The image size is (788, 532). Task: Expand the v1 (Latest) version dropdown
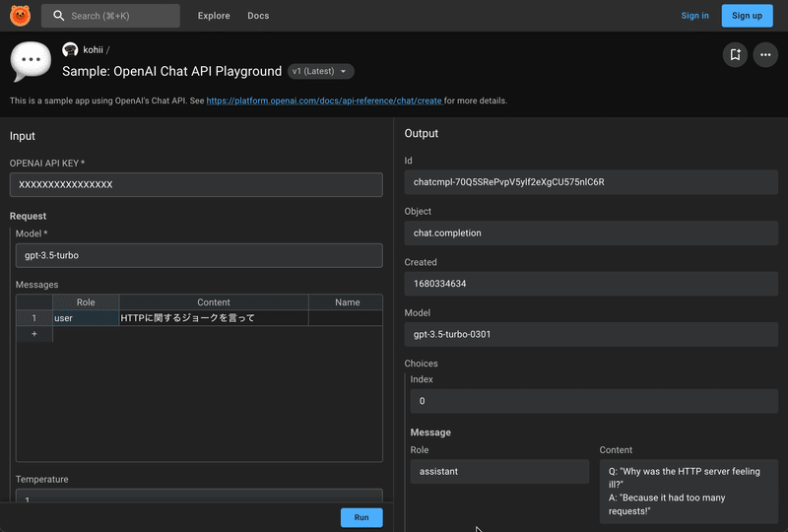pyautogui.click(x=321, y=71)
